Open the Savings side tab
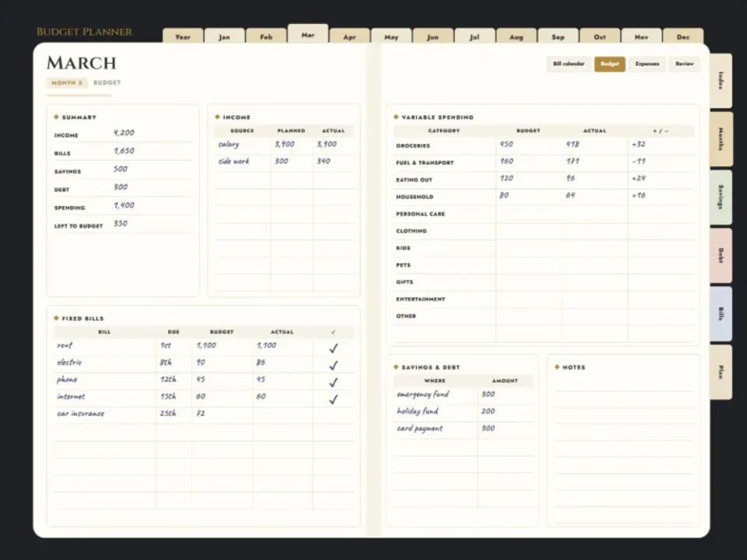This screenshot has height=560, width=747. (721, 197)
